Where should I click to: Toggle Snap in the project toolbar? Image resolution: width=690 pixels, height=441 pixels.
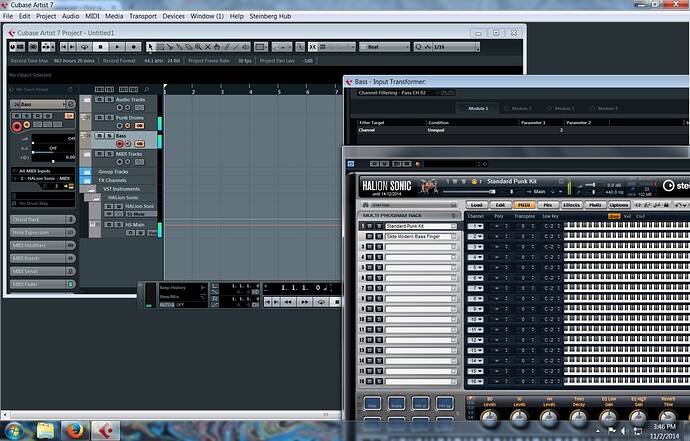(313, 47)
